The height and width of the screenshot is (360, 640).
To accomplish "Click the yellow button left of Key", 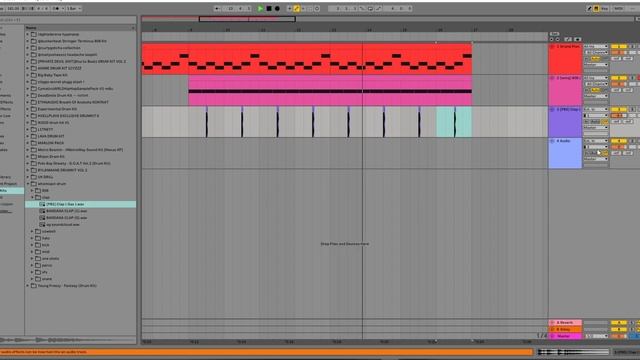I will pyautogui.click(x=596, y=9).
